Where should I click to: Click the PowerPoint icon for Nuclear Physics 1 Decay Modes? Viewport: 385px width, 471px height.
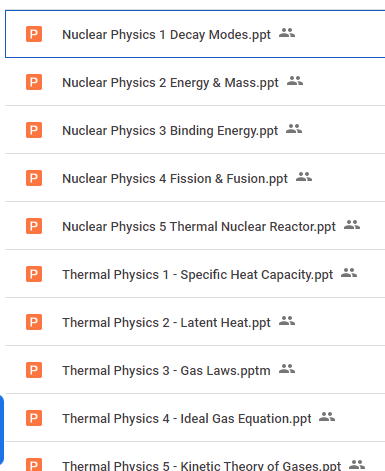[34, 34]
